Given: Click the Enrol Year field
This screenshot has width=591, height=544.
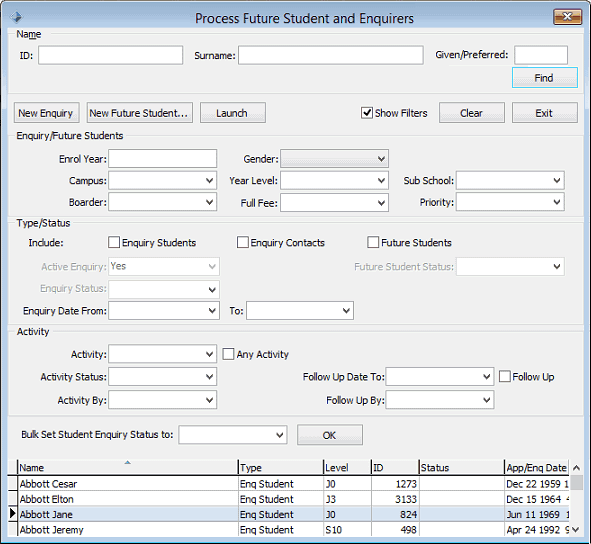Looking at the screenshot, I should tap(162, 159).
